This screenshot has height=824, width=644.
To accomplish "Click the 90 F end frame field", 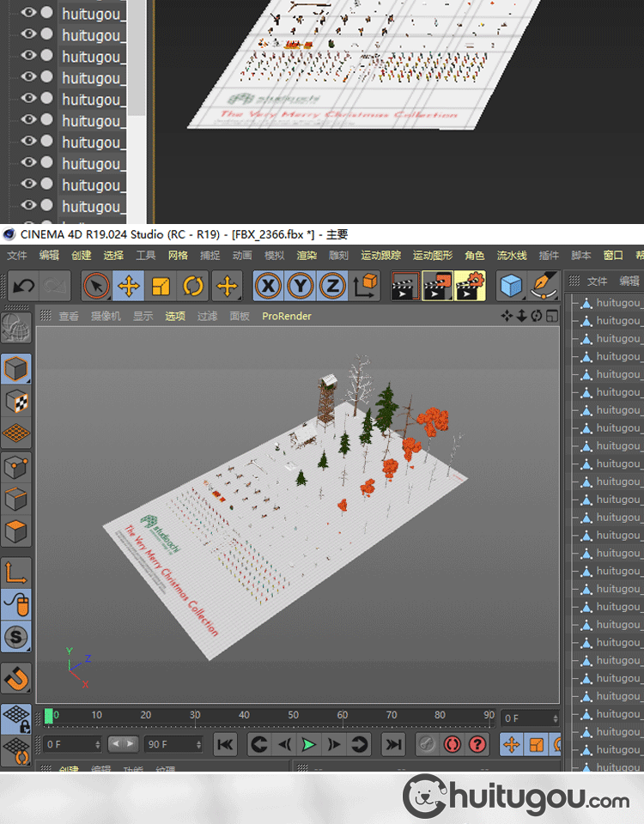I will [x=172, y=744].
